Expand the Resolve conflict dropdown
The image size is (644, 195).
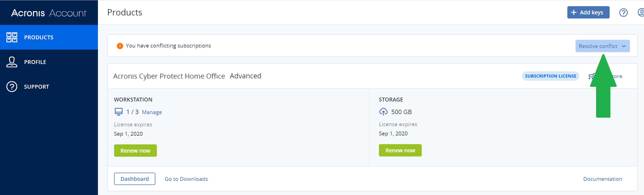pos(602,46)
